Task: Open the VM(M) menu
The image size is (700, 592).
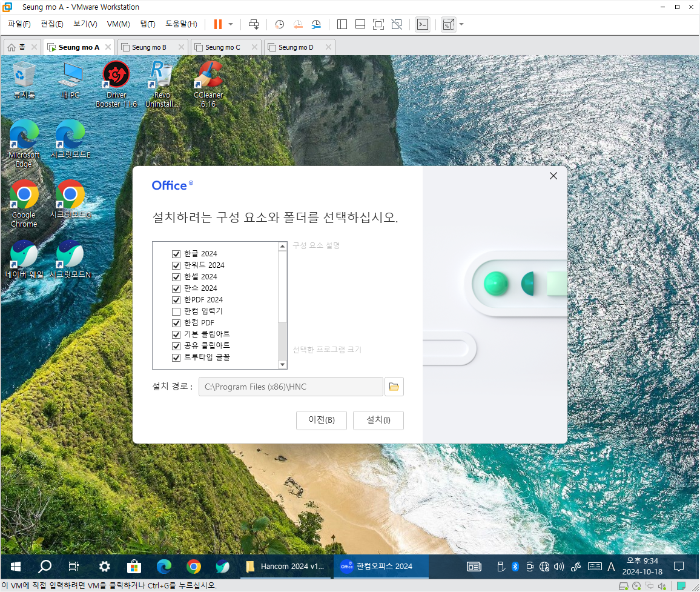Action: coord(118,24)
